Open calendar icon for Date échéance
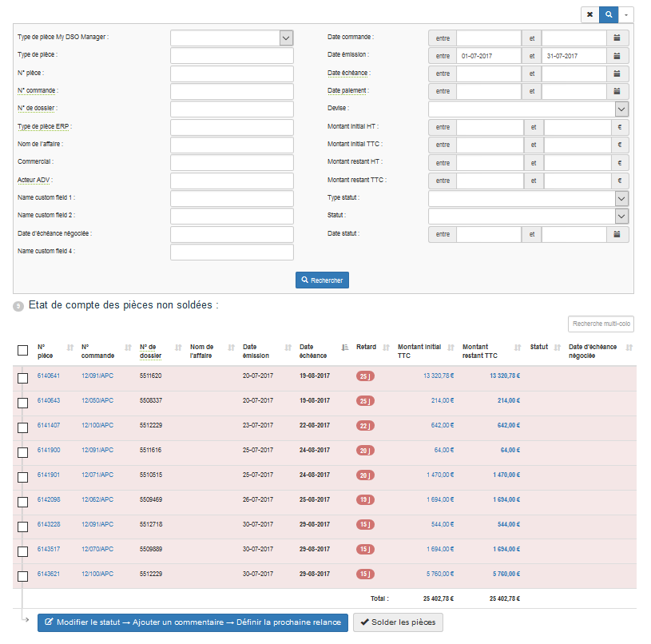The image size is (651, 644). coord(617,74)
